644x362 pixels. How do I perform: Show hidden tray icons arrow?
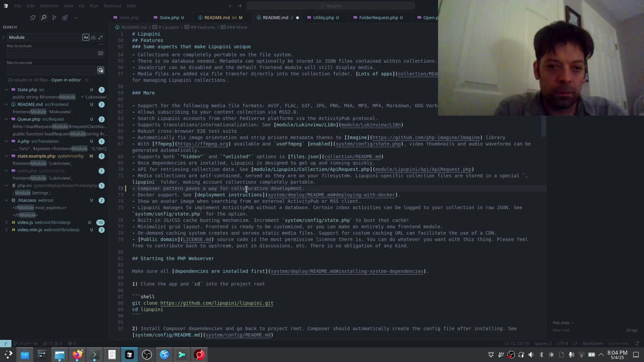[x=601, y=354]
